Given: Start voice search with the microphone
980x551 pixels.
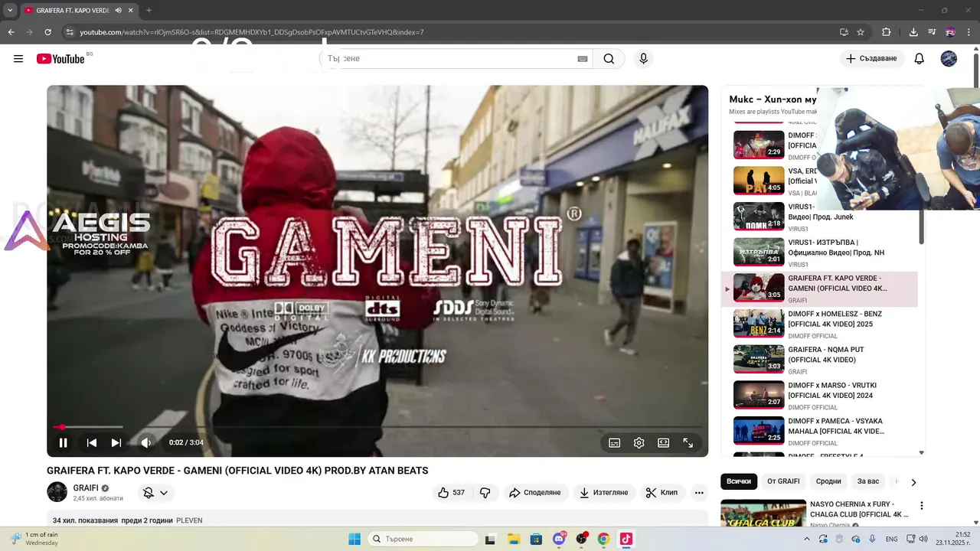Looking at the screenshot, I should coord(643,59).
